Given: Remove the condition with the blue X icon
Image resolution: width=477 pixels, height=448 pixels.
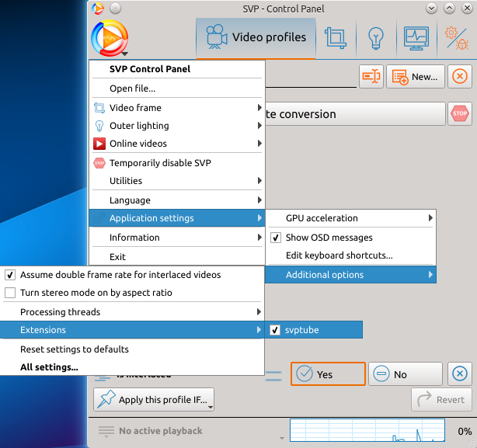Looking at the screenshot, I should click(460, 374).
